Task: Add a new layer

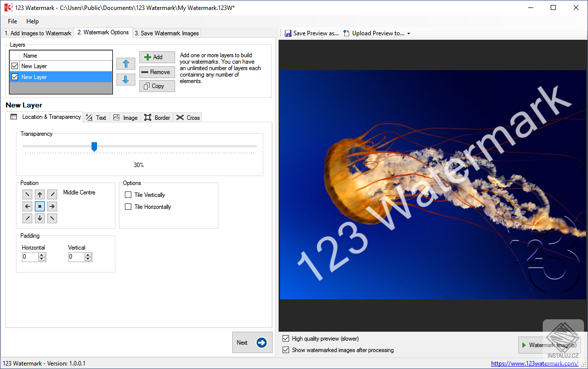Action: tap(157, 57)
